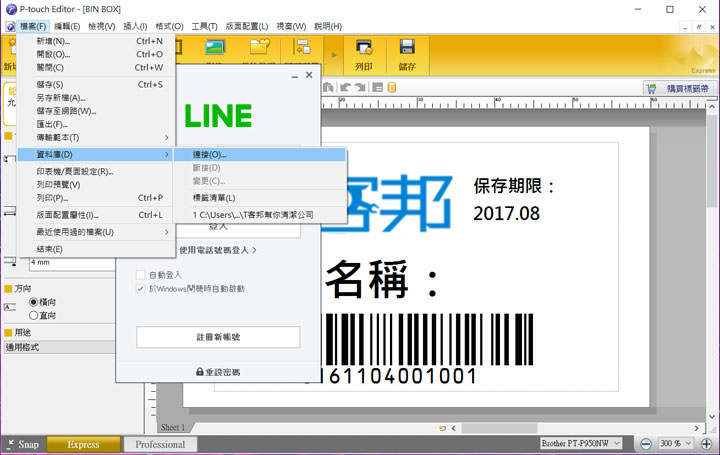The height and width of the screenshot is (455, 720).
Task: Click 使用電話號碼登入 link in LINE
Action: point(218,250)
